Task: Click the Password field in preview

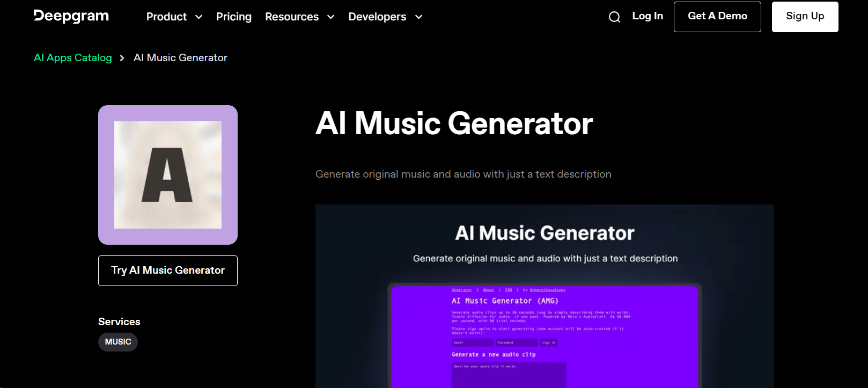Action: 516,342
